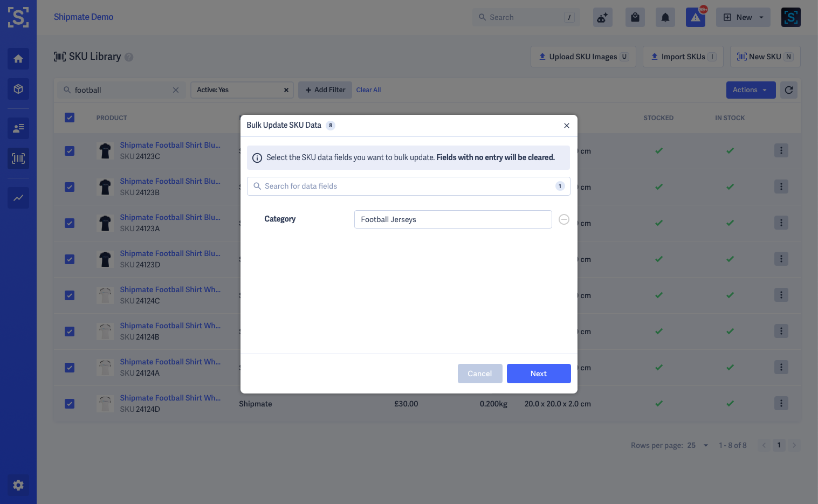
Task: Sort by the STOCKED column header
Action: pos(658,118)
